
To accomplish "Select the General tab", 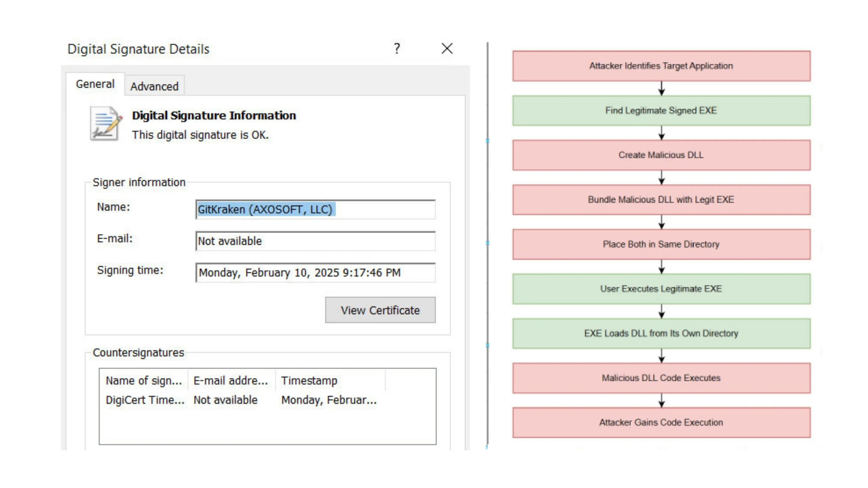I will tap(95, 84).
